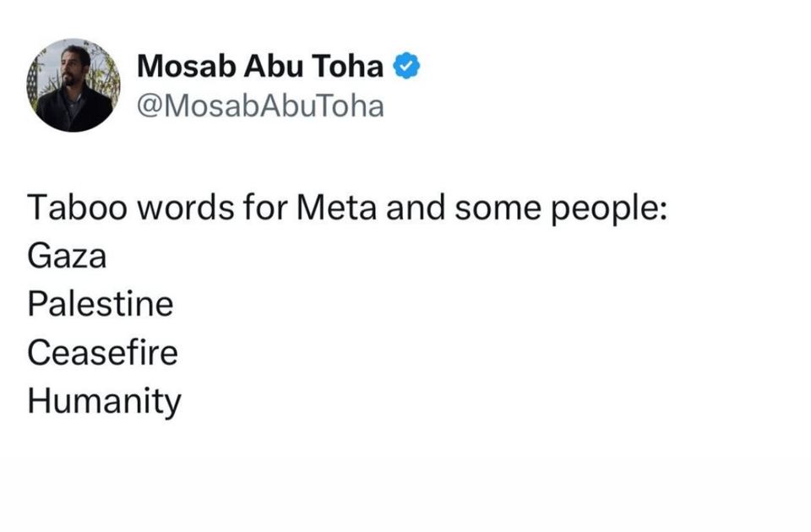Viewport: 811px width, 532px height.
Task: Click the blue verified badge
Action: (408, 66)
